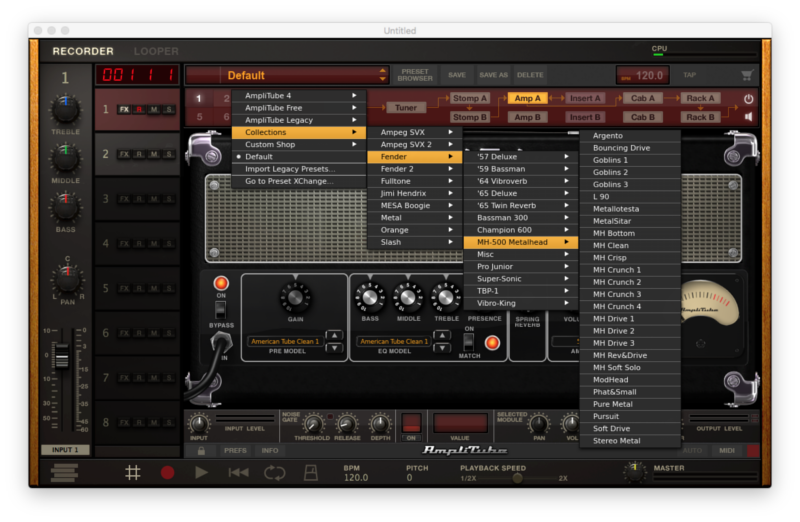Switch to the LOOPER tab
Viewport: 800px width, 522px height.
pyautogui.click(x=156, y=51)
